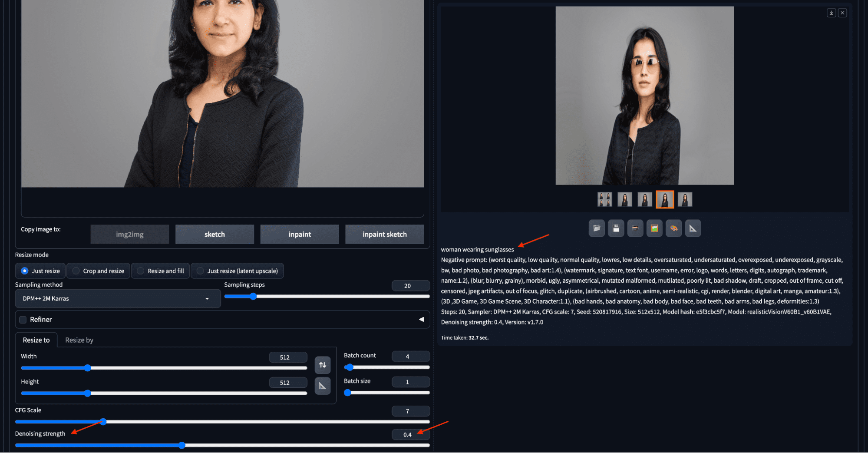Focus the Height value field
The width and height of the screenshot is (868, 453).
(x=288, y=383)
